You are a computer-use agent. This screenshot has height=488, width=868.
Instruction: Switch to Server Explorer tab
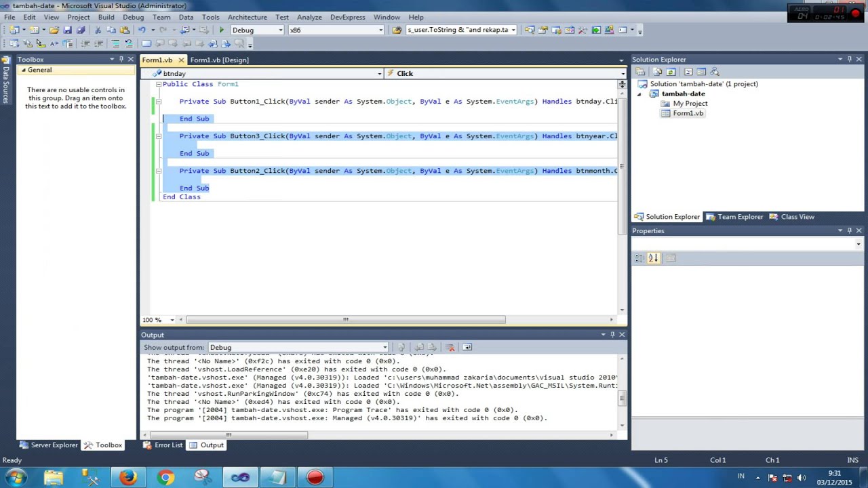pyautogui.click(x=48, y=445)
